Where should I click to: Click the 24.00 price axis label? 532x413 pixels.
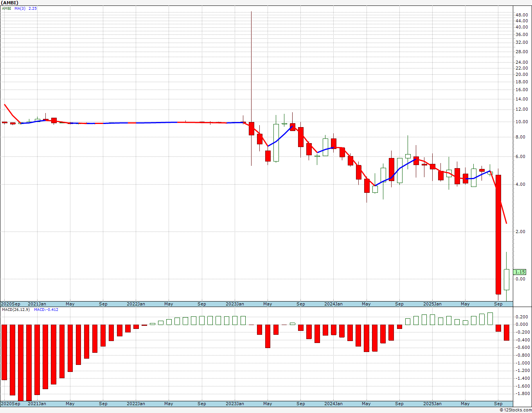click(521, 62)
